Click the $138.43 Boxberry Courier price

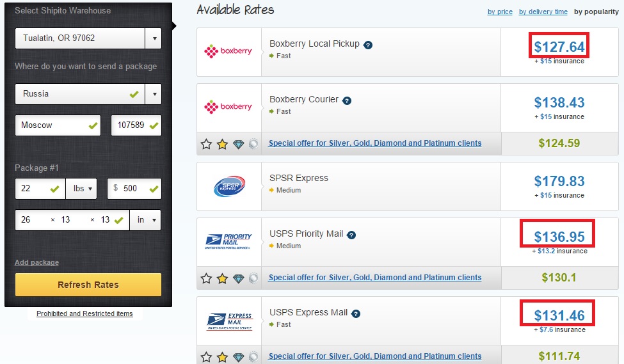pos(559,102)
